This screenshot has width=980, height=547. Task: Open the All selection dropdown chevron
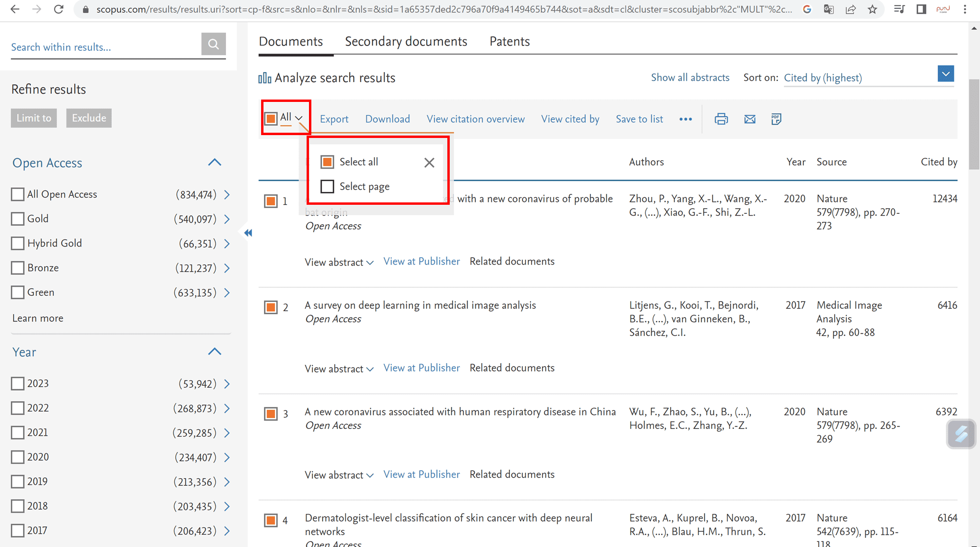(299, 118)
